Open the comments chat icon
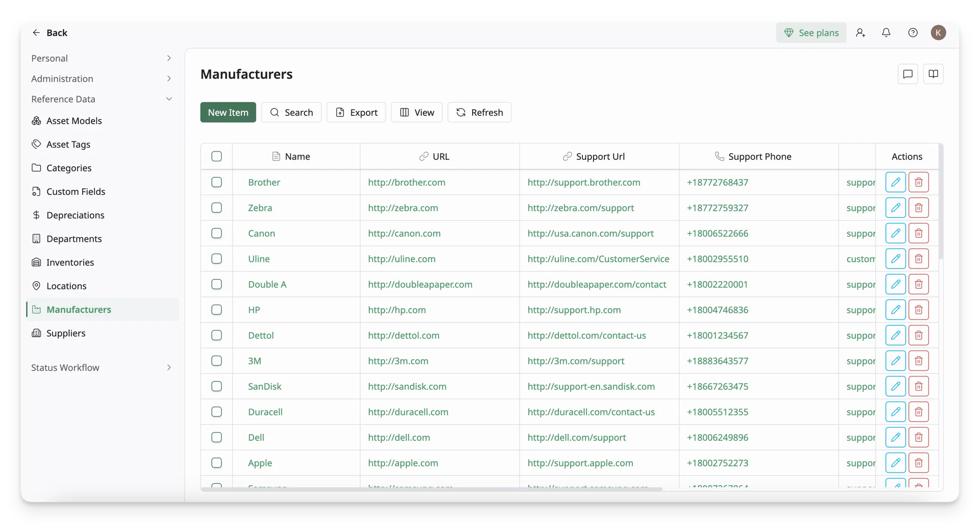This screenshot has height=523, width=980. (x=908, y=74)
